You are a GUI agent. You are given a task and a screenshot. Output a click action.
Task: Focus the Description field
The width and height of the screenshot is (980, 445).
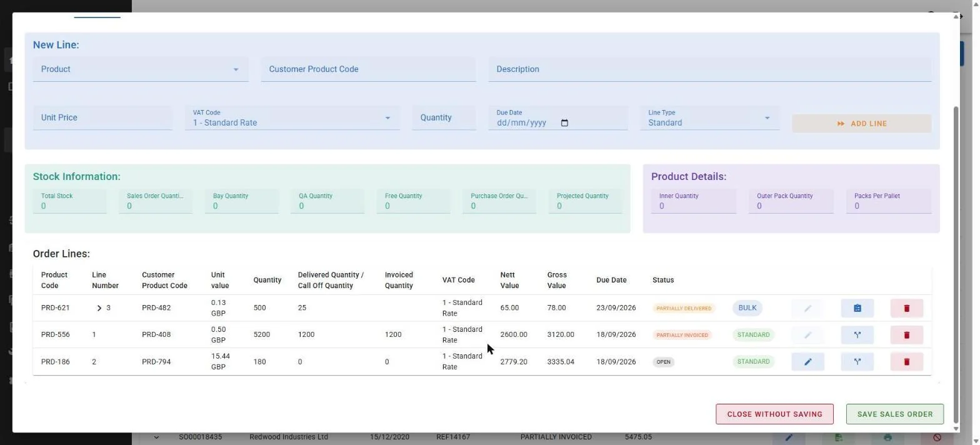click(710, 69)
